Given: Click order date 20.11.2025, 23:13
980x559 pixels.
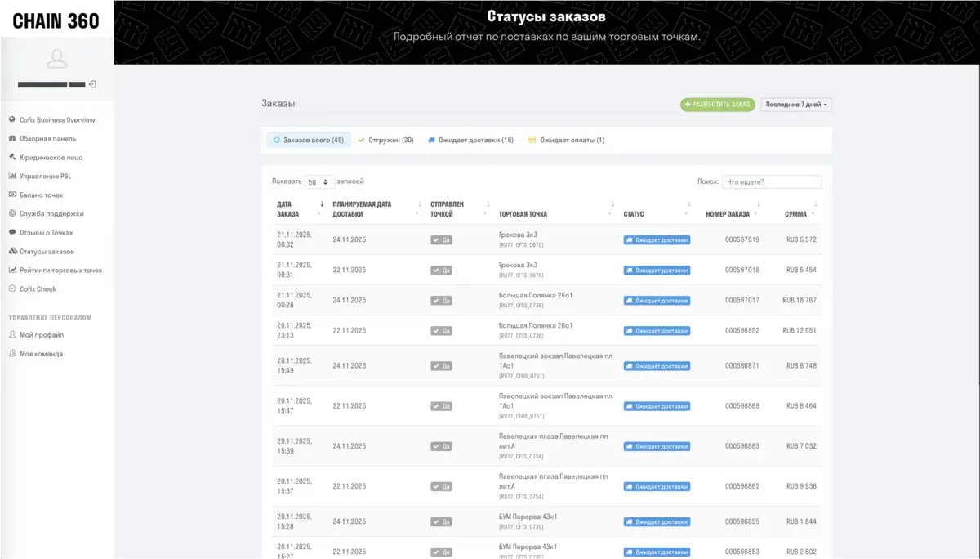Looking at the screenshot, I should 295,331.
